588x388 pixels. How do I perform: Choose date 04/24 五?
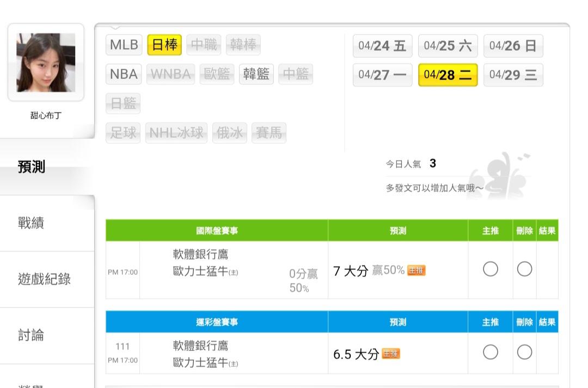(382, 46)
